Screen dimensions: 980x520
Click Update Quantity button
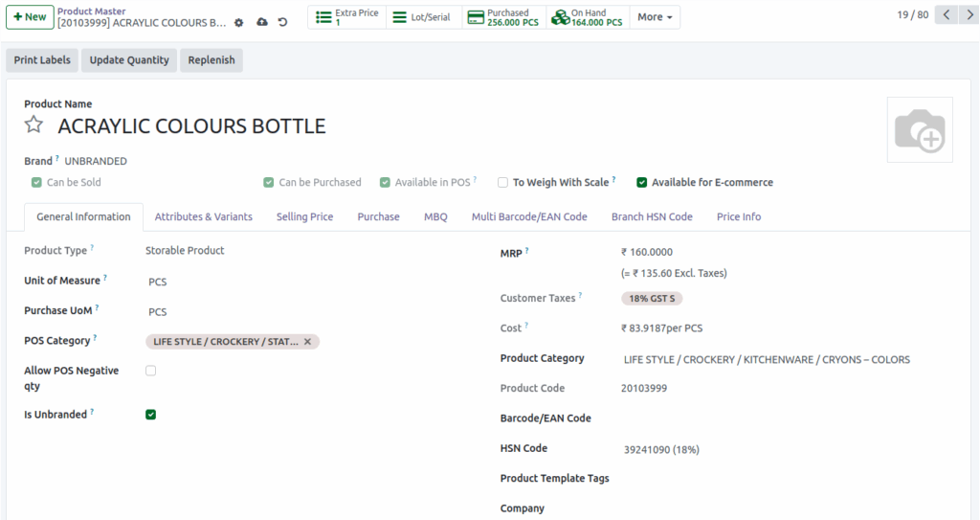129,60
